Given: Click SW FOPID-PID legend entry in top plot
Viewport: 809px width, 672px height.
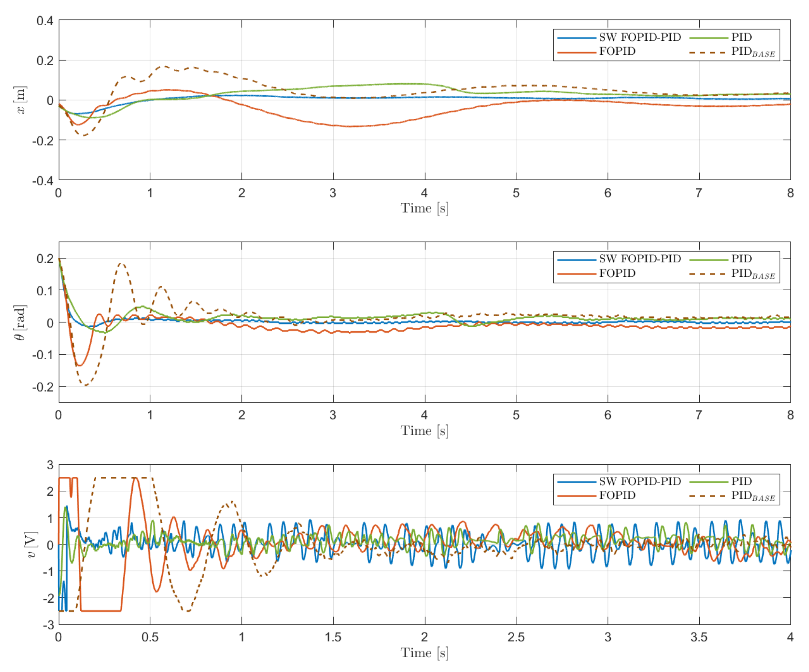Looking at the screenshot, I should coord(639,37).
